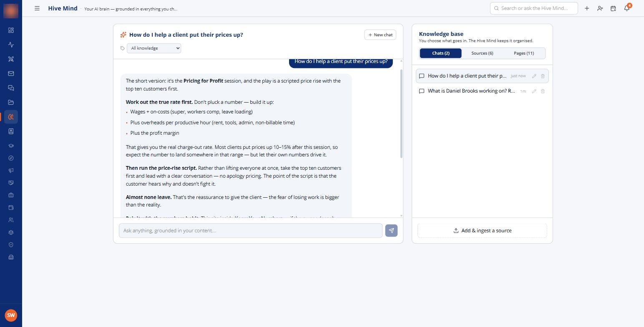The height and width of the screenshot is (327, 644).
Task: Click the workspace logo in top-left corner
Action: click(11, 11)
